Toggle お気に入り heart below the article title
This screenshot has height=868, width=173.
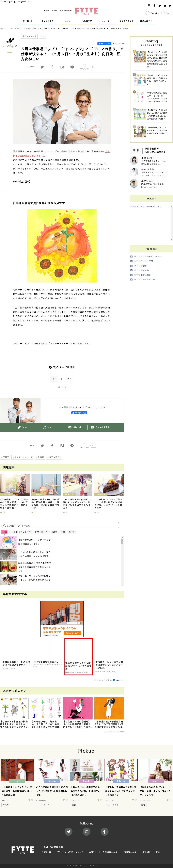tap(84, 66)
